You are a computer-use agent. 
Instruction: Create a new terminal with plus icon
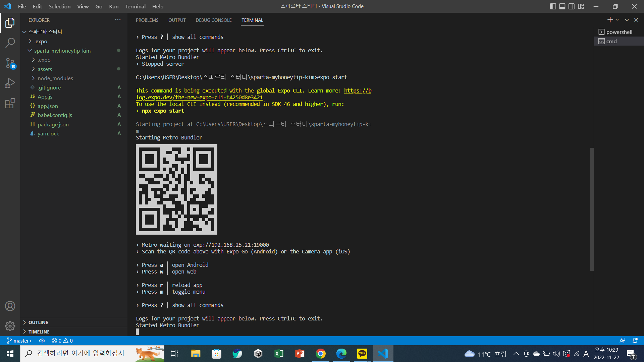(610, 20)
